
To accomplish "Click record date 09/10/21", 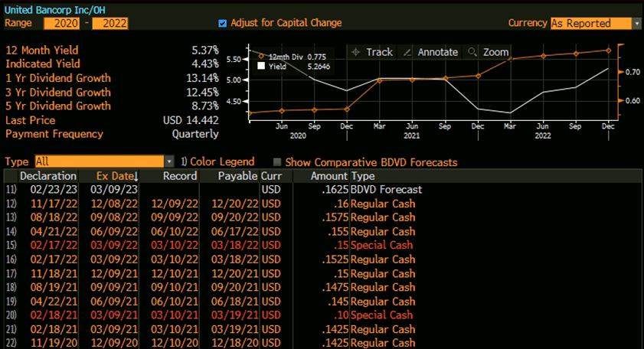I will pos(175,287).
